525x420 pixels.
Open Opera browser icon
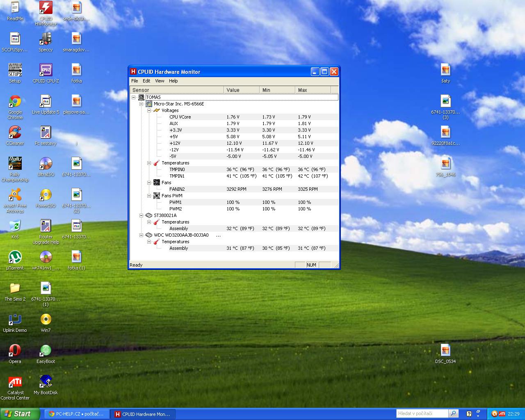[x=15, y=354]
